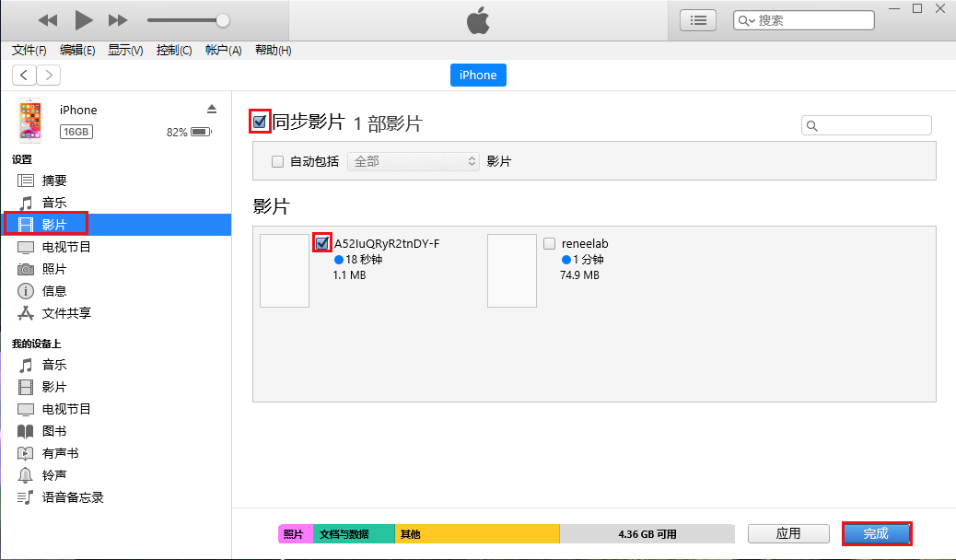956x560 pixels.
Task: Click the 完成 done button
Action: click(876, 534)
